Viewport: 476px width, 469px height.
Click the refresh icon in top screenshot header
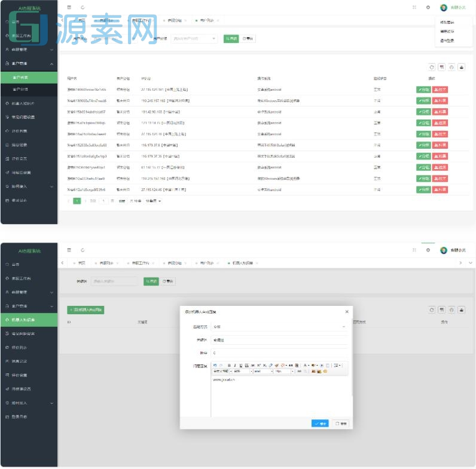click(x=83, y=7)
